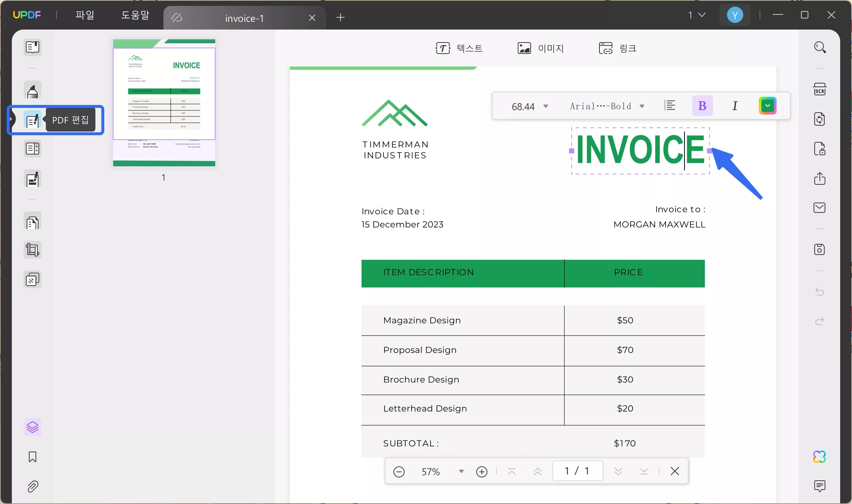Expand the 57% zoom level dropdown
This screenshot has height=504, width=852.
[461, 471]
